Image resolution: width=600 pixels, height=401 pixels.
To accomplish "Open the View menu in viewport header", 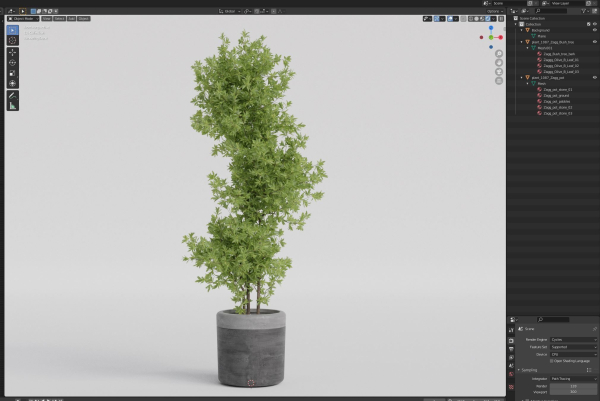I will [x=46, y=18].
